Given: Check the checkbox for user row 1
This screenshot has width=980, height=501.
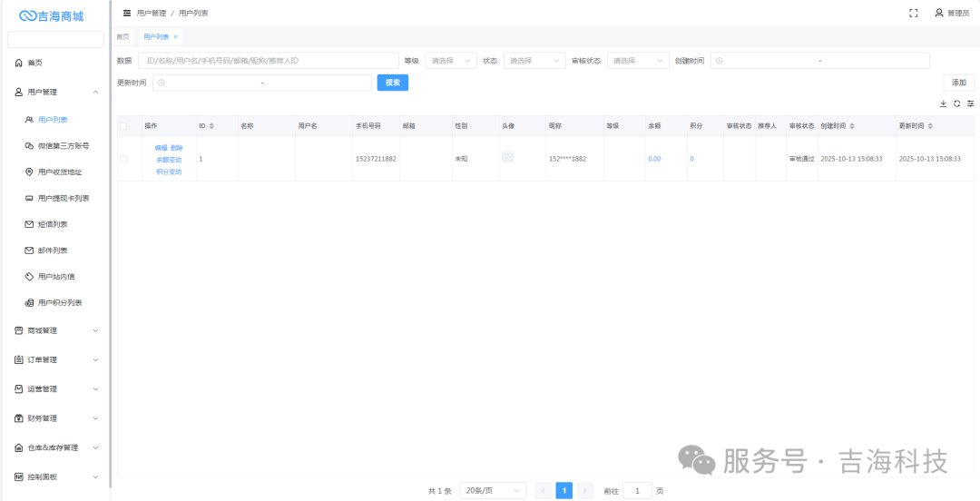Looking at the screenshot, I should coord(123,159).
